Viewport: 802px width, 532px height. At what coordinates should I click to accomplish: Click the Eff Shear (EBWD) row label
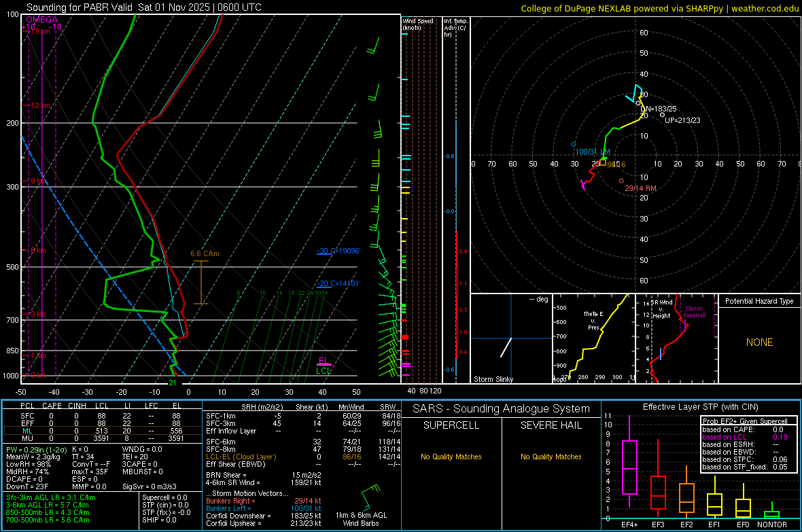[235, 464]
